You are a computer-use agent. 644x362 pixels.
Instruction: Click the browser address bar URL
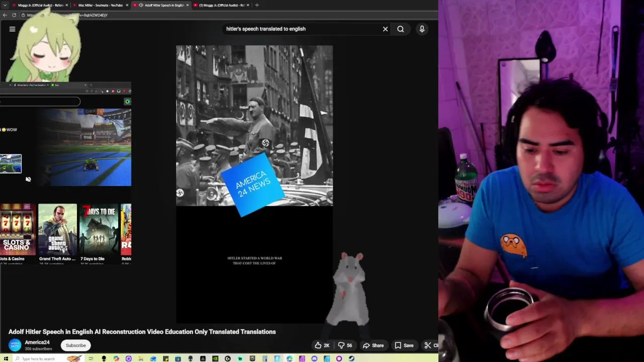tap(68, 15)
